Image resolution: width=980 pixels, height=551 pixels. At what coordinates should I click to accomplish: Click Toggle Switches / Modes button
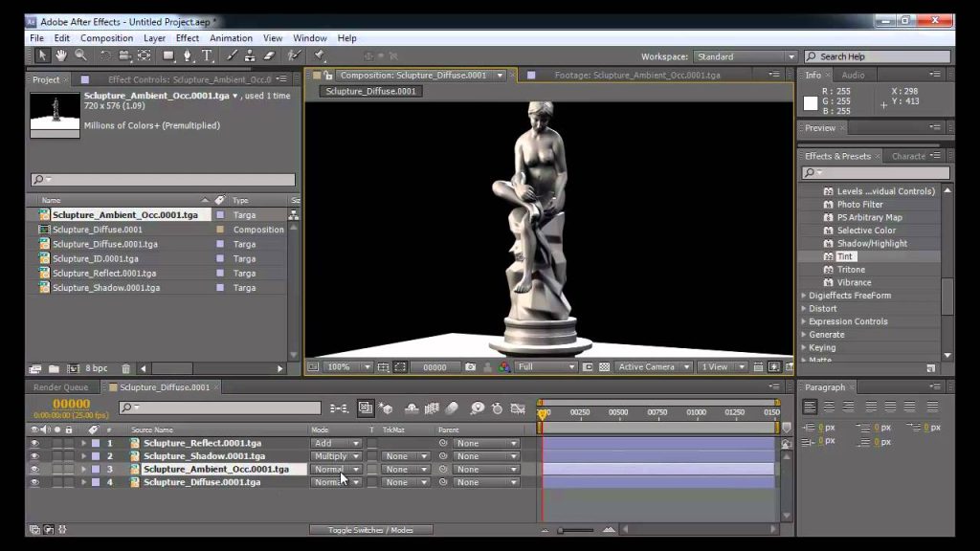370,530
